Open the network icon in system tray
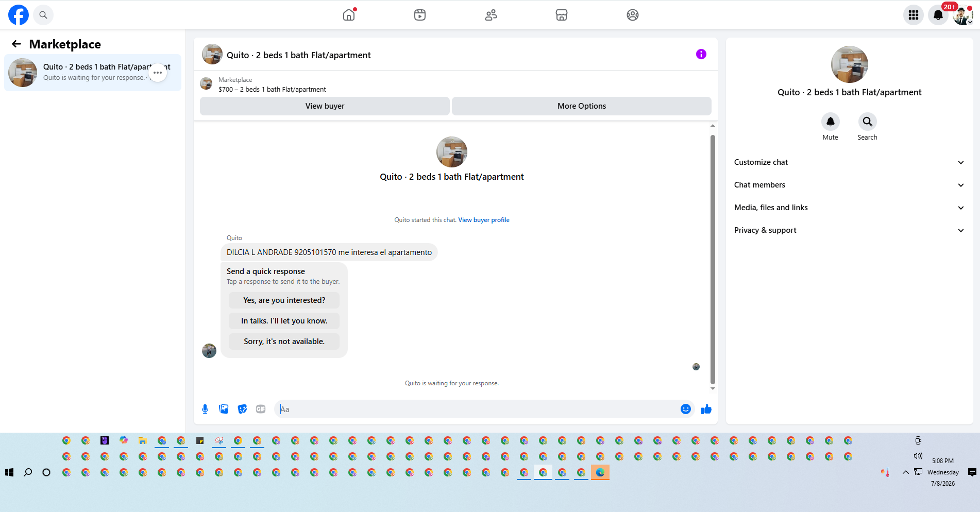 pos(918,472)
